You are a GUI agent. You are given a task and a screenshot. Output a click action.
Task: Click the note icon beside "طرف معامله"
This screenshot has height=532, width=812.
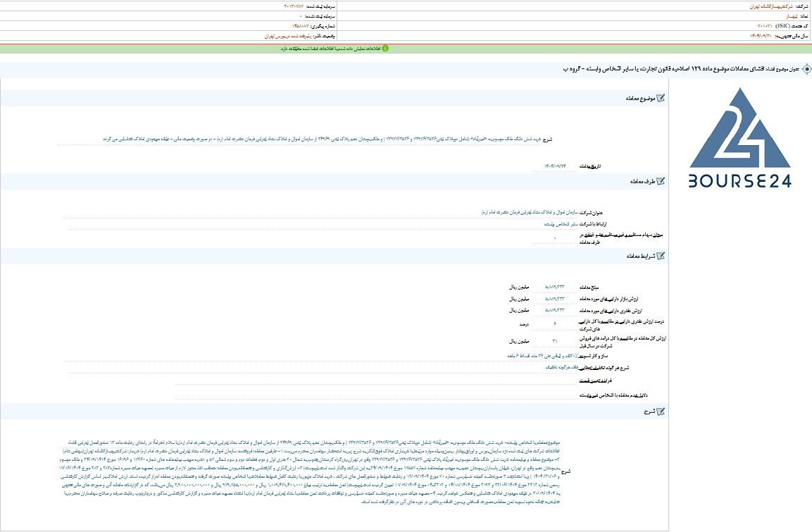click(661, 181)
